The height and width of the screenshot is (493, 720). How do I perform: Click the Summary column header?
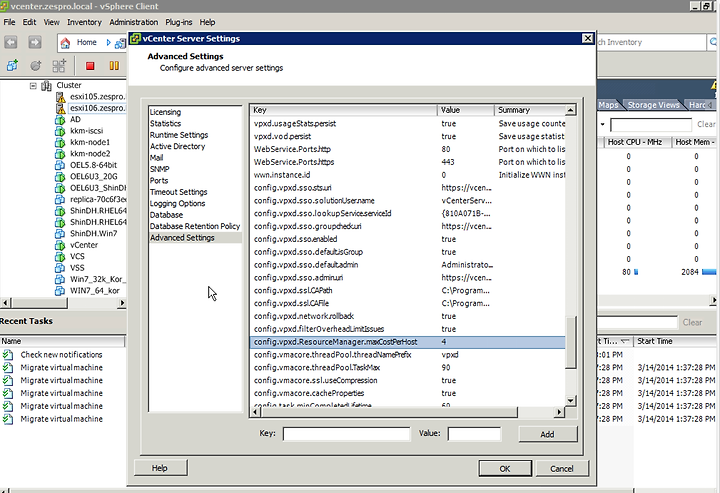click(x=530, y=110)
